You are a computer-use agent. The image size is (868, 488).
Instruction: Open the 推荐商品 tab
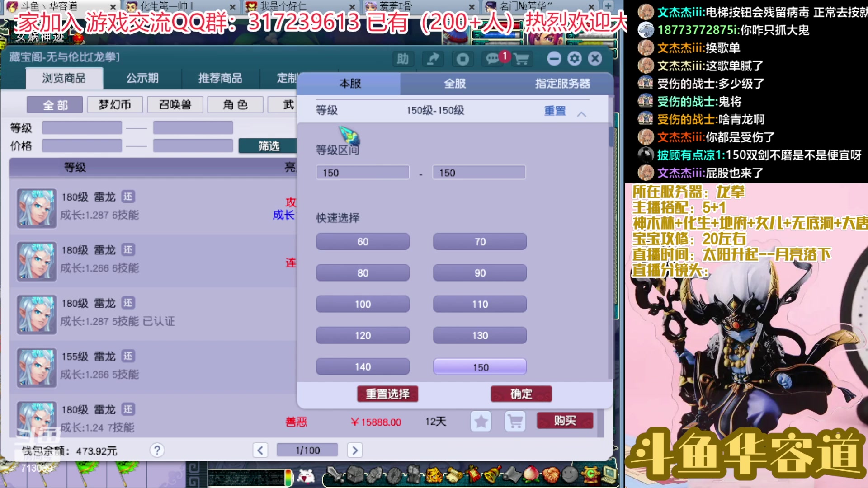point(220,78)
